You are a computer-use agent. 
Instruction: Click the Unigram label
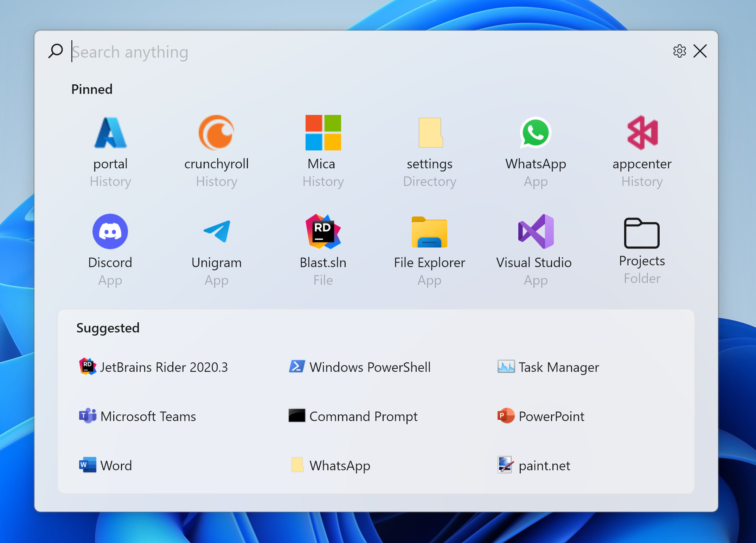coord(217,263)
